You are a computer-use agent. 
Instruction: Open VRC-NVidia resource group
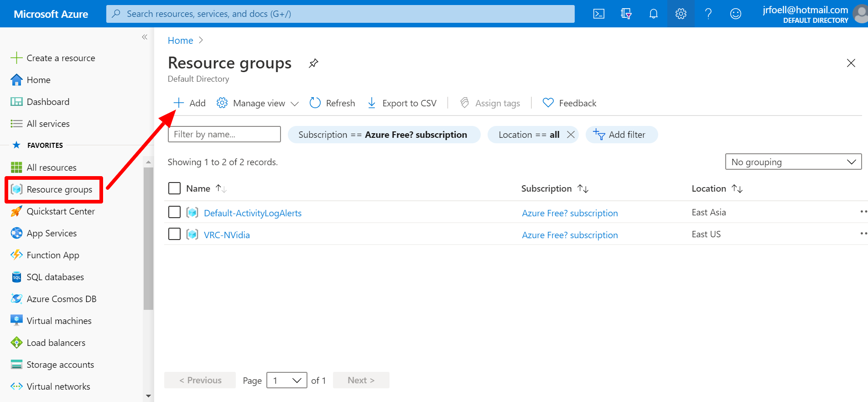tap(227, 235)
